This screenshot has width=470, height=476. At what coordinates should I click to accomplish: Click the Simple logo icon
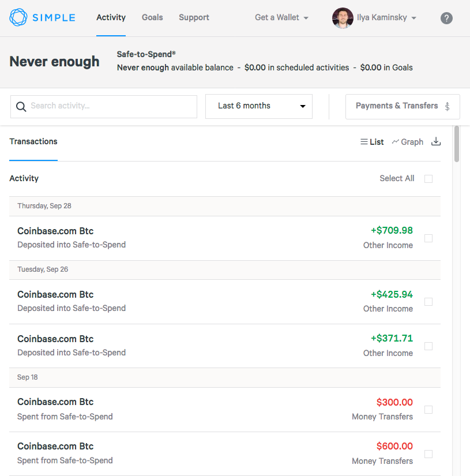tap(18, 17)
